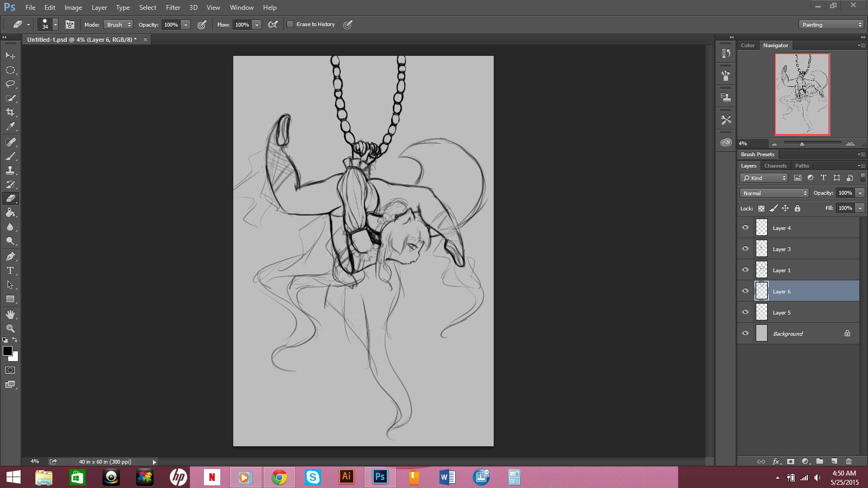Pick the Horizontal Type tool
Screen dimensions: 868x488
click(x=10, y=271)
